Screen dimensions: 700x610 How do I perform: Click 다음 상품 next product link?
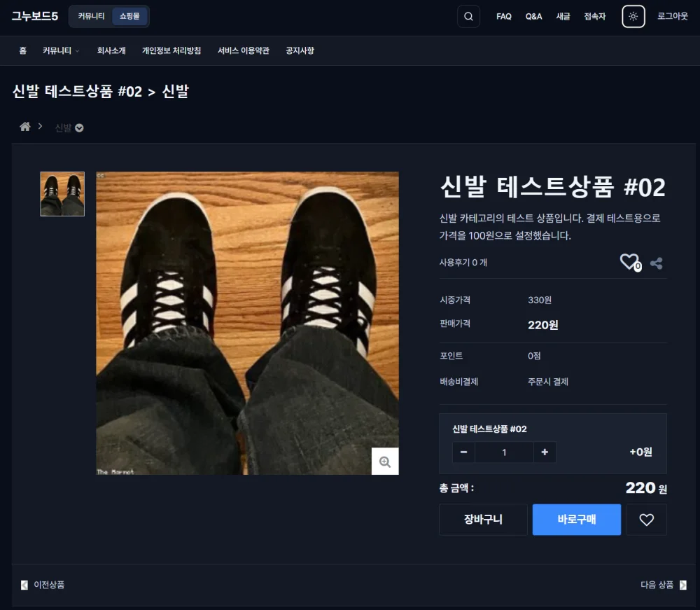point(657,585)
